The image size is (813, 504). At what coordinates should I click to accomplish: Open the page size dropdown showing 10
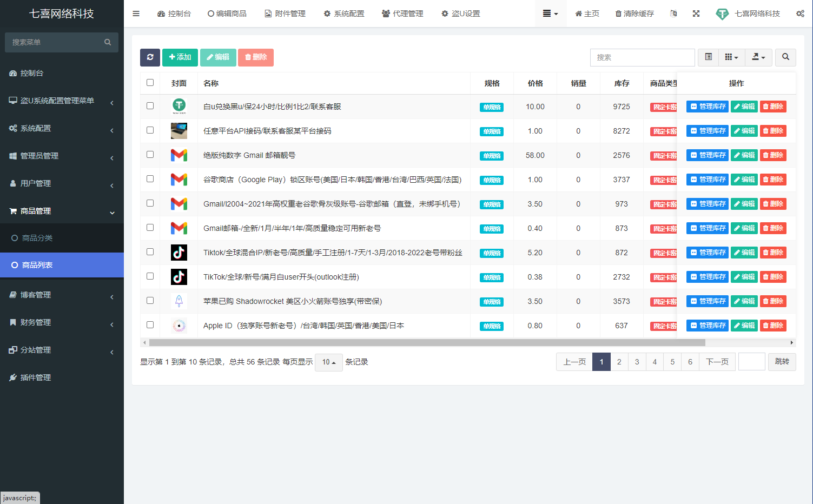pyautogui.click(x=328, y=362)
